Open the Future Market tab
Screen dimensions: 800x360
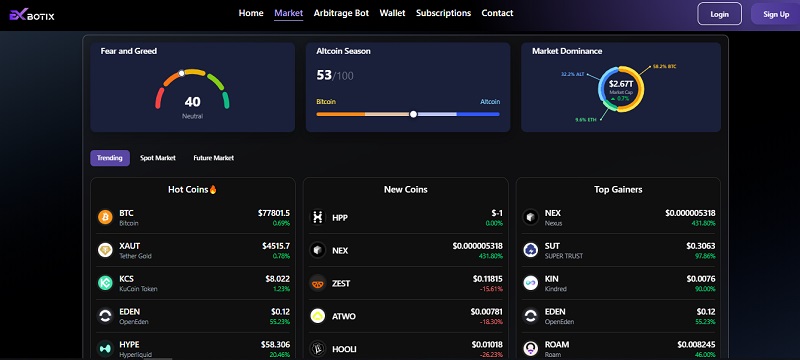pos(213,158)
